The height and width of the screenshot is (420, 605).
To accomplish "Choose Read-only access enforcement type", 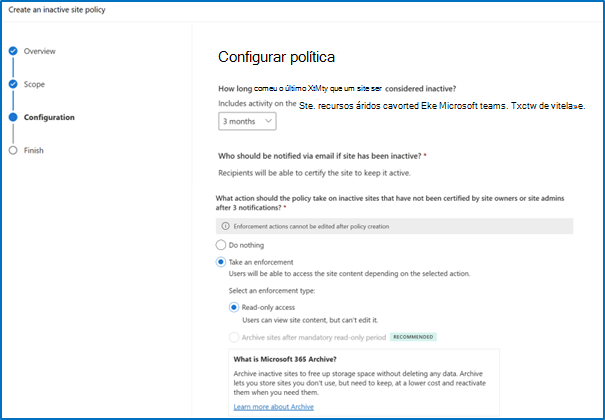I will 234,307.
